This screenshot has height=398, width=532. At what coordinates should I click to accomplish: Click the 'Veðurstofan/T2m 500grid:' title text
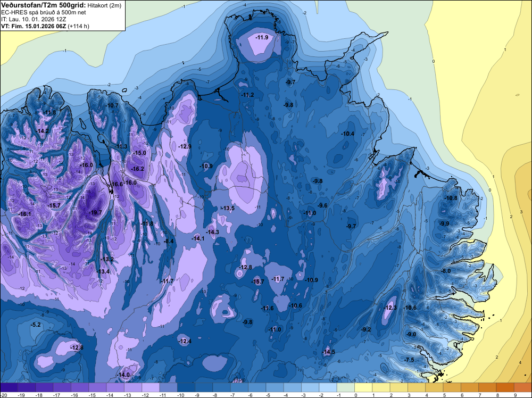44,5
